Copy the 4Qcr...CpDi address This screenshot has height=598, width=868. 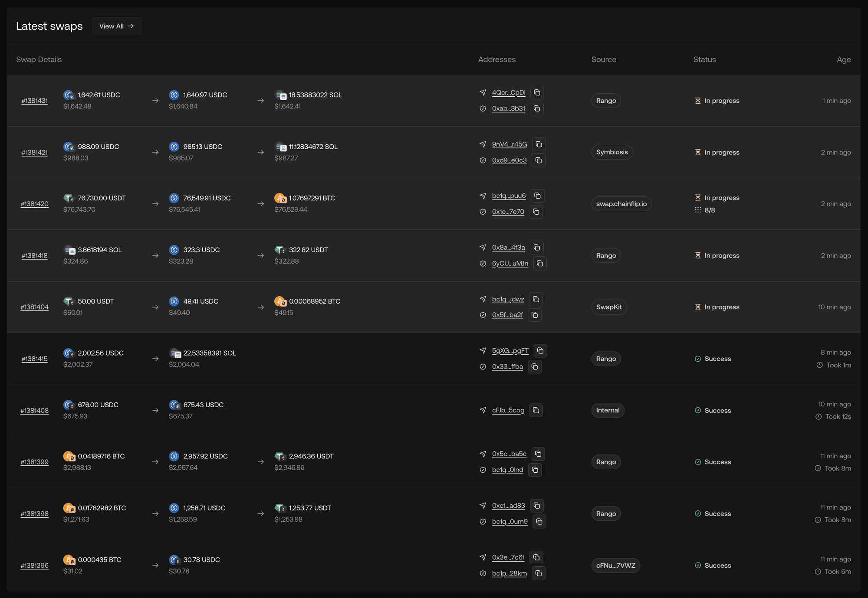(x=537, y=92)
